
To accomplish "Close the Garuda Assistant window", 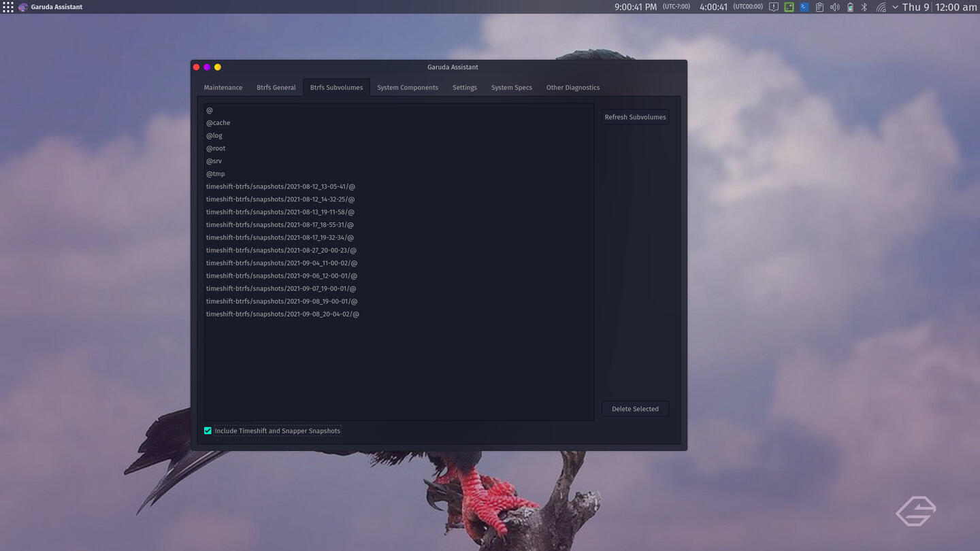I will tap(196, 67).
